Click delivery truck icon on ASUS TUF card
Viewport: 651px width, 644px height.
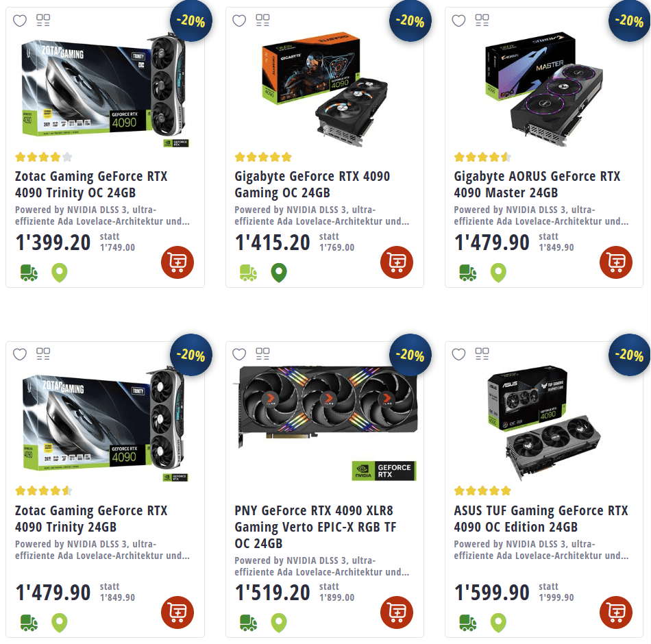pyautogui.click(x=468, y=623)
